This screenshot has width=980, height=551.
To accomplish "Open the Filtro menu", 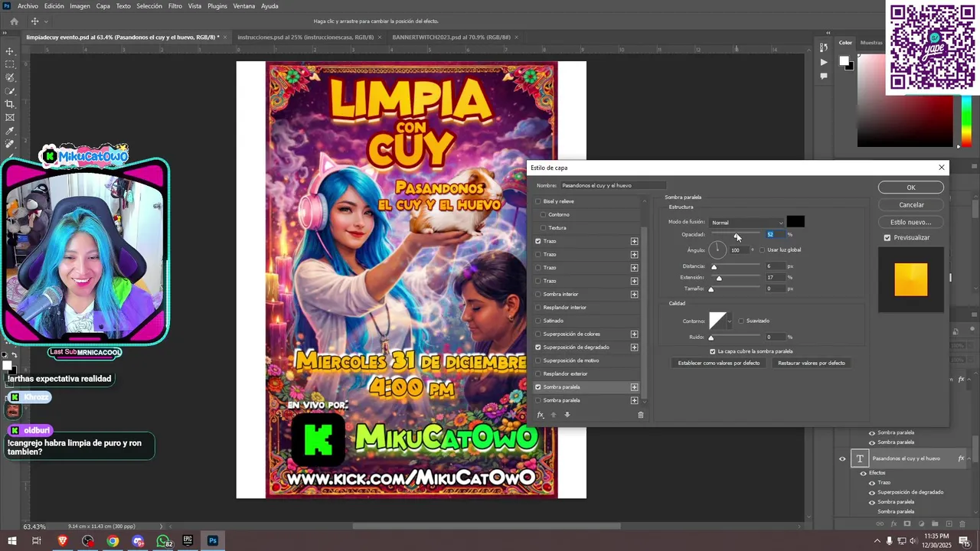I will tap(175, 5).
